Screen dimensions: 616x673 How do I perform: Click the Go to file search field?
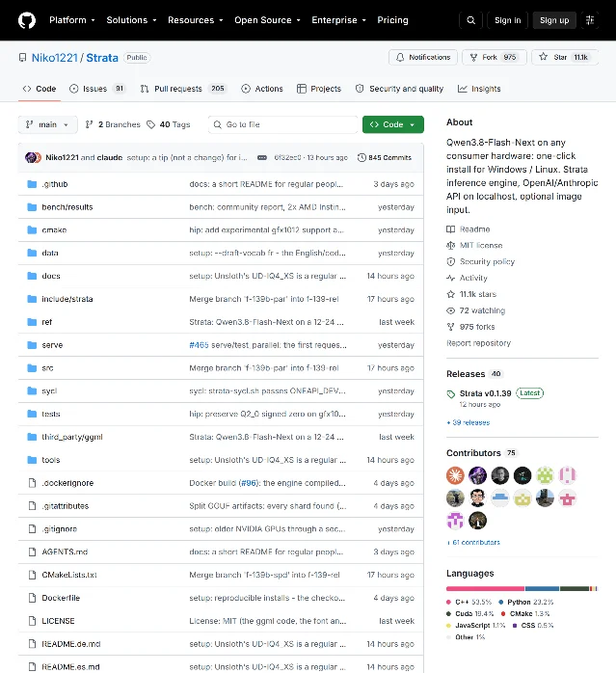click(x=282, y=124)
